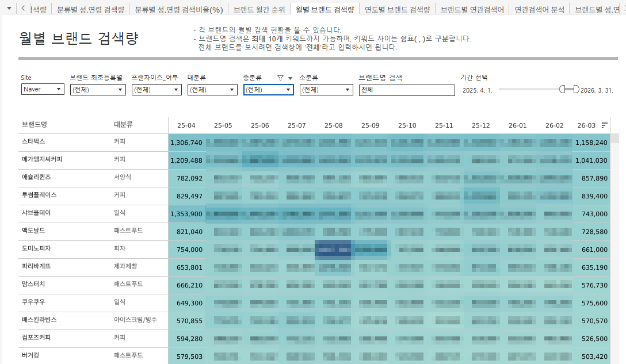Click the right handle of 기간 선택 slider
This screenshot has width=626, height=364.
(x=576, y=89)
